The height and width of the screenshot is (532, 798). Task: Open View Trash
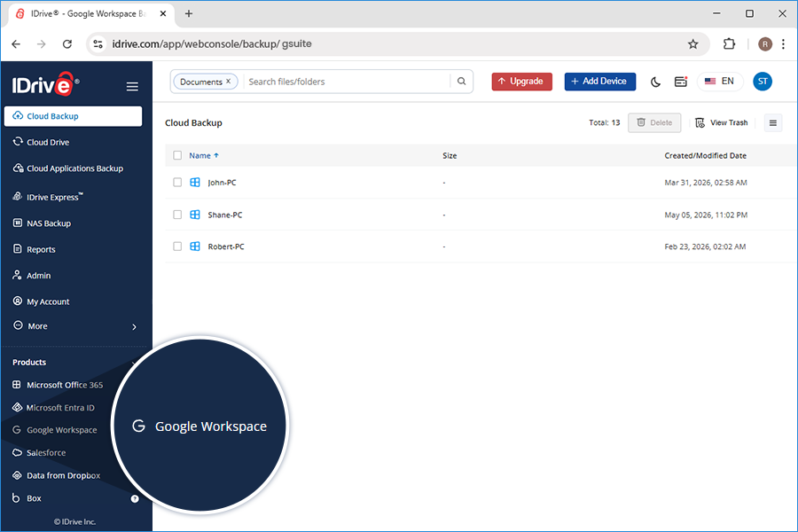(x=722, y=122)
